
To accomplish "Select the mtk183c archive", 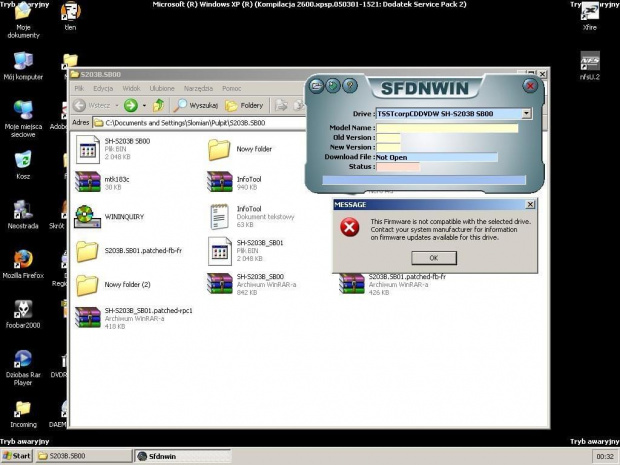I will pos(102,182).
